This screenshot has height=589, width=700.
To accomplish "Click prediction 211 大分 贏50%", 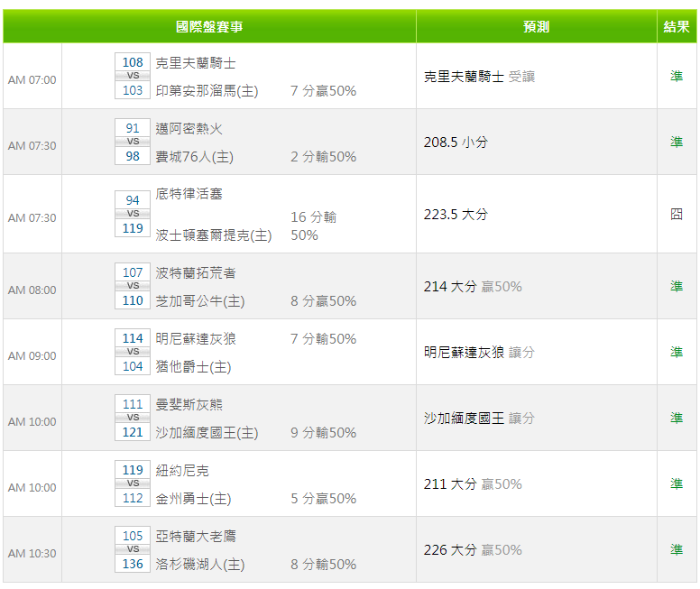I will click(x=473, y=484).
